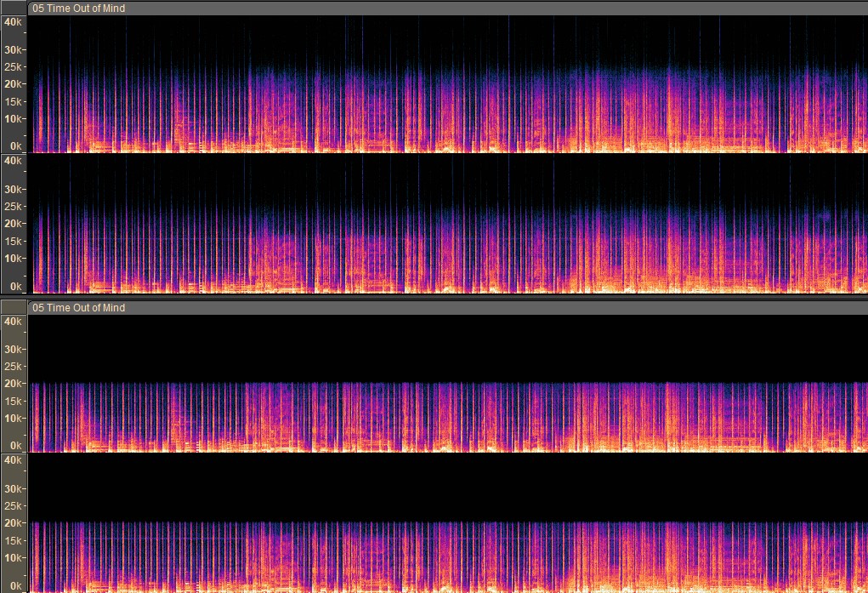
Task: Click the bottom-most channel spectrogram below the 20k cutoff
Action: (447, 556)
